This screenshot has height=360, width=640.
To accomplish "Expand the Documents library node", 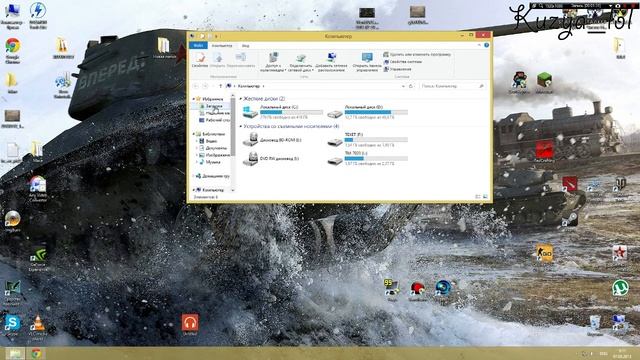I will click(x=197, y=148).
